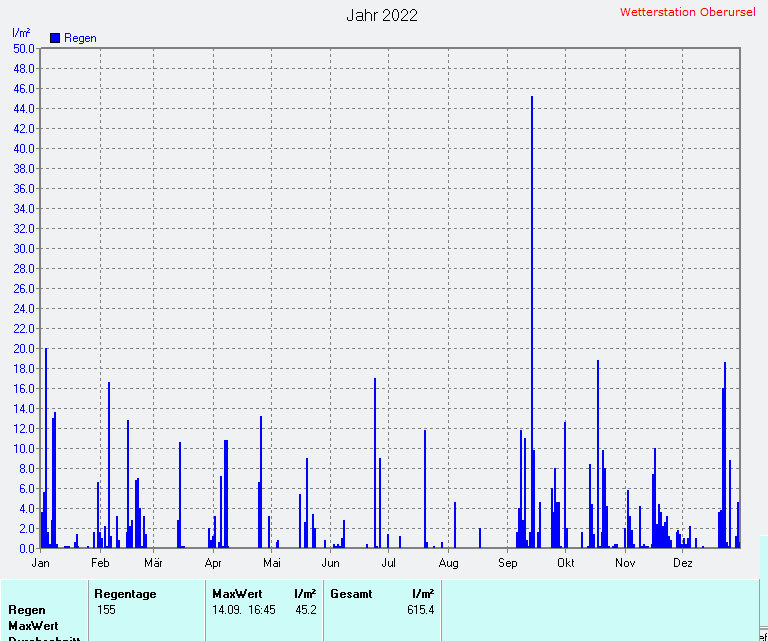Click the Jul month label
768x641 pixels.
click(x=388, y=563)
